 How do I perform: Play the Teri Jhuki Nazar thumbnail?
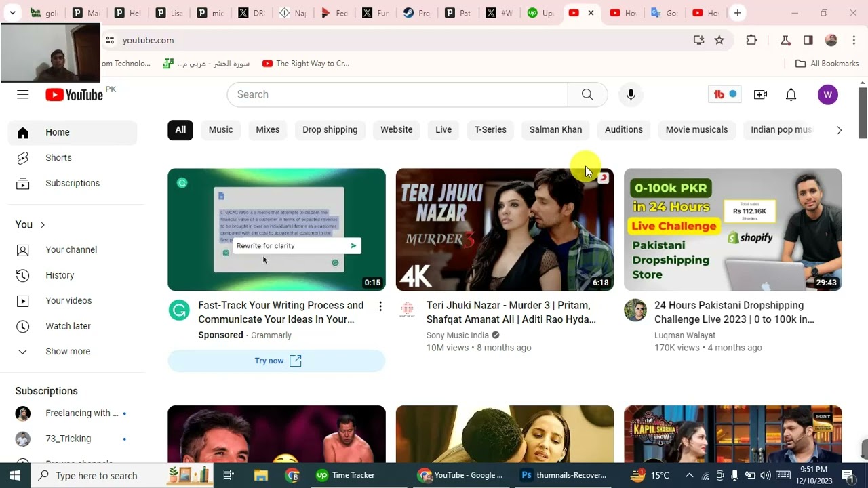point(505,230)
